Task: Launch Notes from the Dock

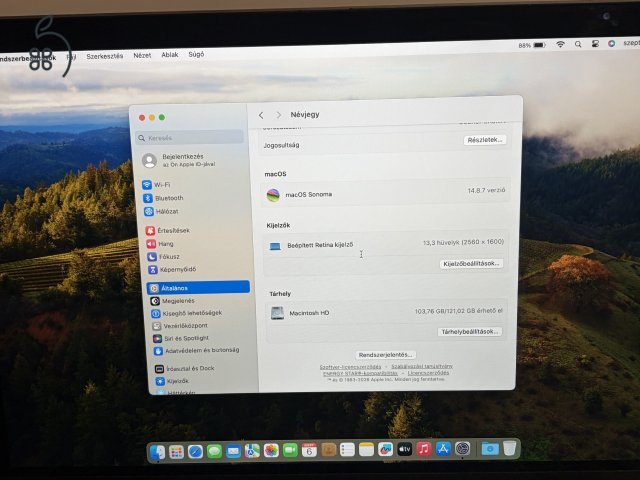Action: pyautogui.click(x=366, y=449)
